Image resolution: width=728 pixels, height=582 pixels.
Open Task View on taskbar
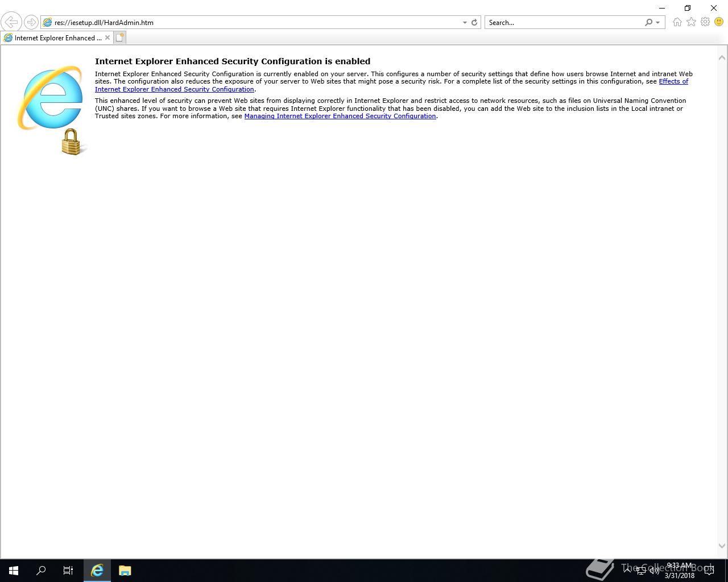tap(68, 571)
